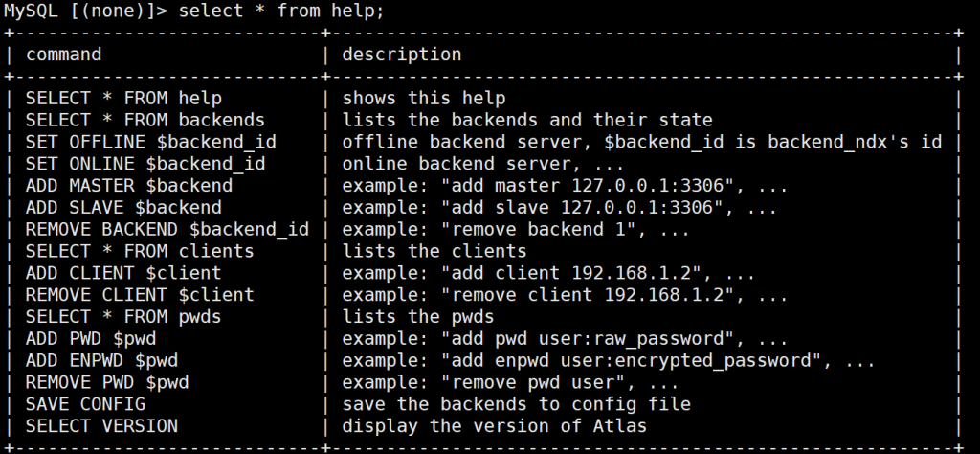
Task: Click the 'REMOVE CLIENT $client' command
Action: click(x=140, y=294)
